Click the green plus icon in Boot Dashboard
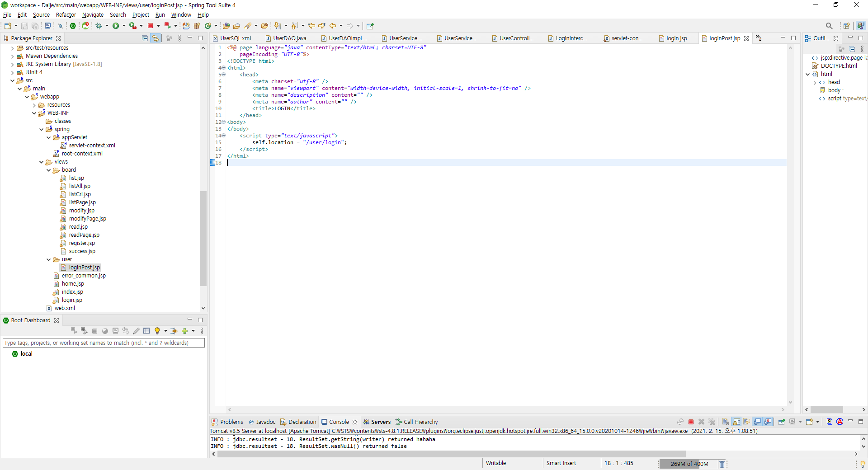Screen dimensions: 868x470 pos(184,331)
